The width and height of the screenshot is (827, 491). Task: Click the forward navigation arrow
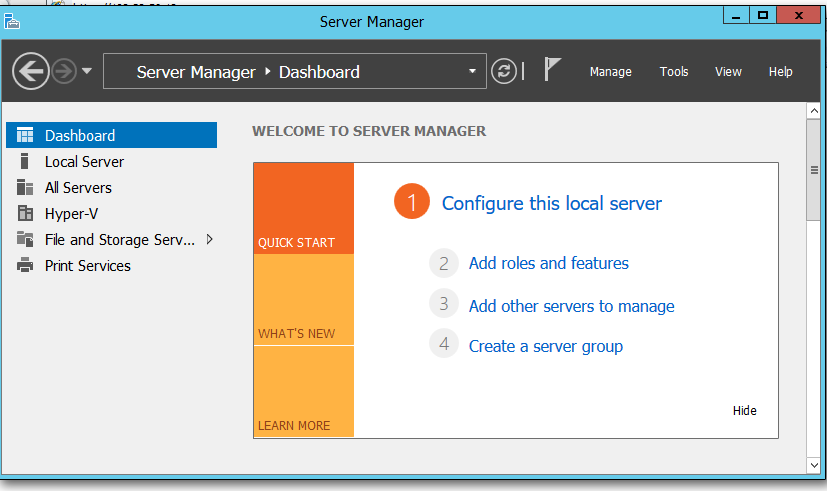click(x=64, y=71)
